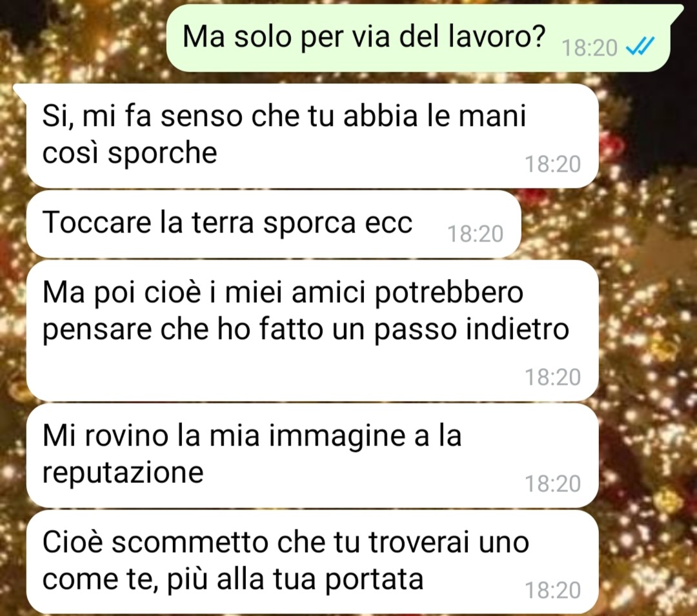Select message 'Cioè scommetto che tu troverai uno'
This screenshot has height=616, width=697.
(285, 542)
